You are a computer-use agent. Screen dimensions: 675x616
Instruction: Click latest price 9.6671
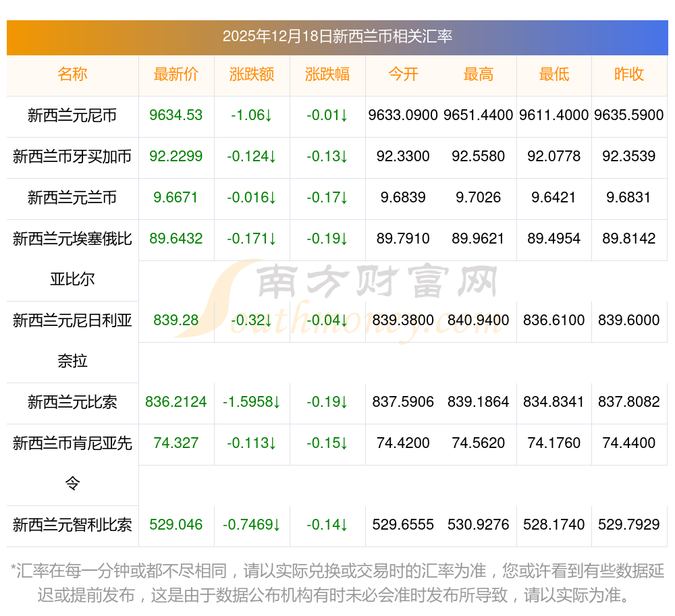pyautogui.click(x=176, y=197)
